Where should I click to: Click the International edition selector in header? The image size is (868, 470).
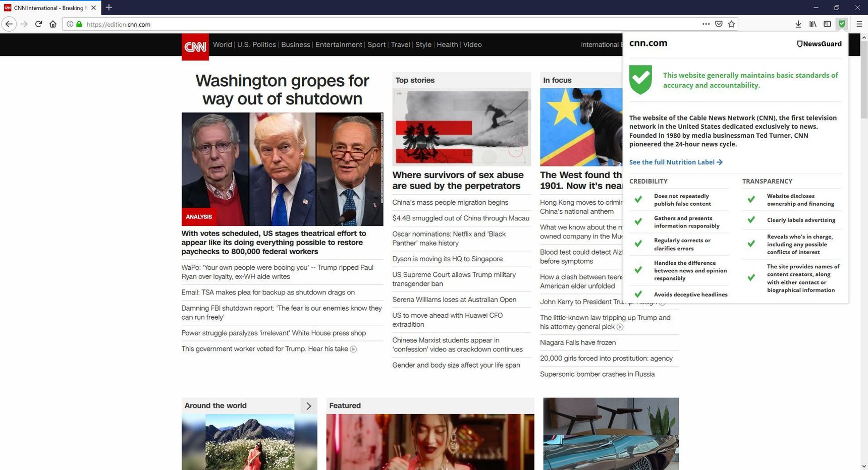601,44
